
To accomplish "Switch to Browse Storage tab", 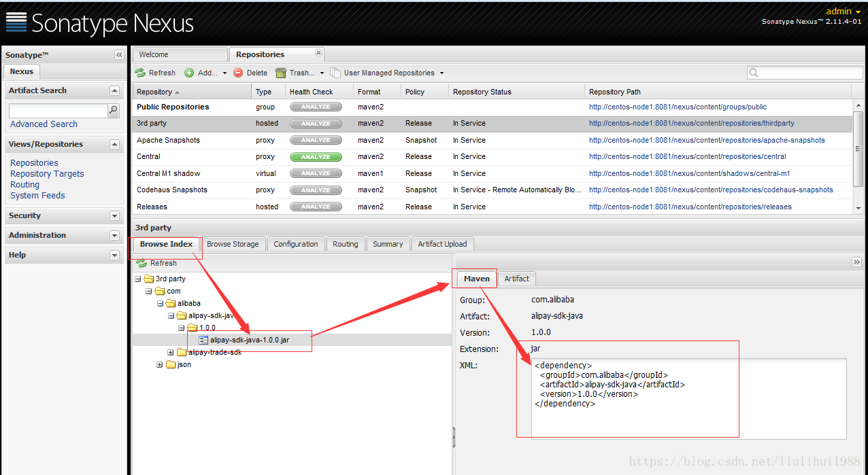I will [x=233, y=244].
